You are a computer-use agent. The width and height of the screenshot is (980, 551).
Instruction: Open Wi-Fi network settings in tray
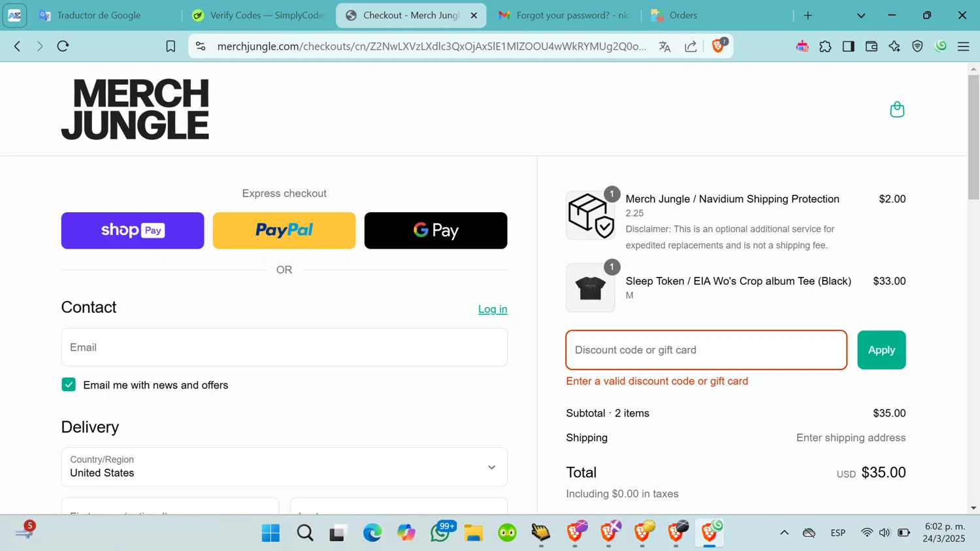coord(867,533)
